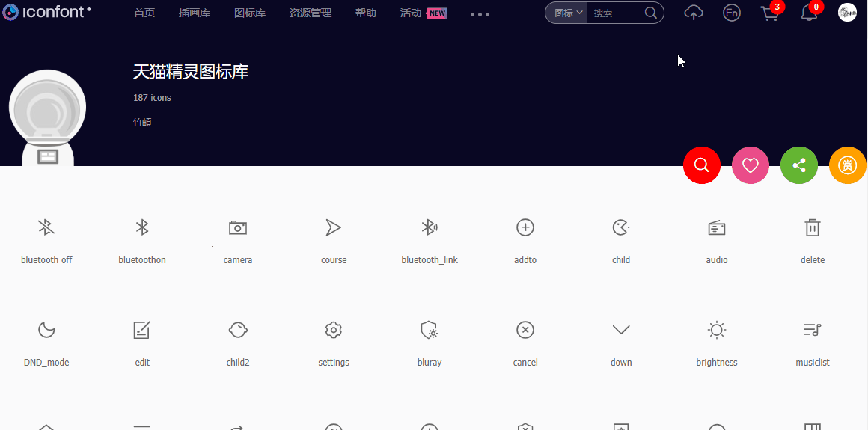Select the child icon
The image size is (868, 430).
pyautogui.click(x=620, y=227)
